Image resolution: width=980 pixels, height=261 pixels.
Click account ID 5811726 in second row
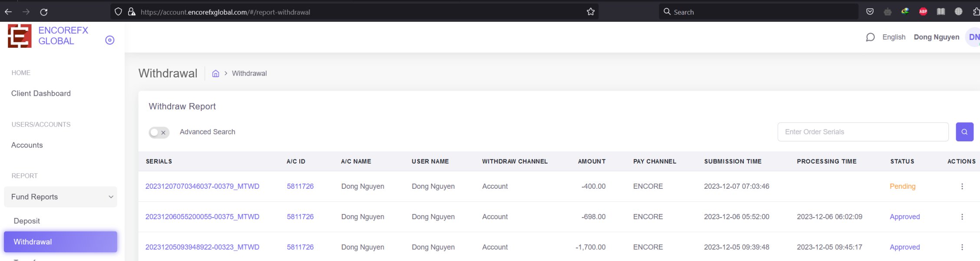(x=300, y=217)
